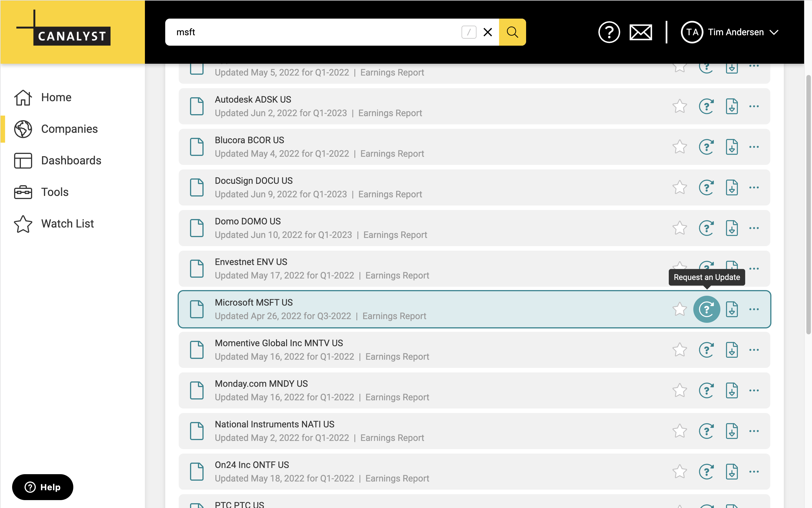Clear the msft search text
The height and width of the screenshot is (508, 812).
click(x=487, y=32)
